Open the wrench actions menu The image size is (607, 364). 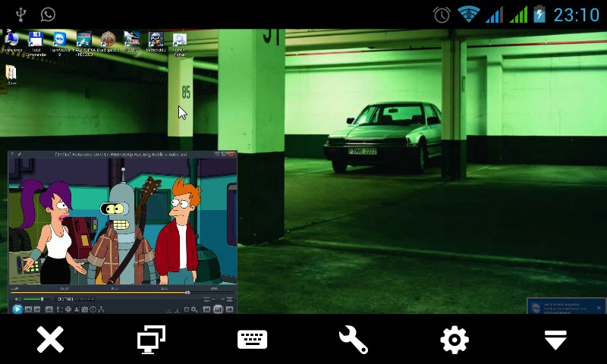354,340
